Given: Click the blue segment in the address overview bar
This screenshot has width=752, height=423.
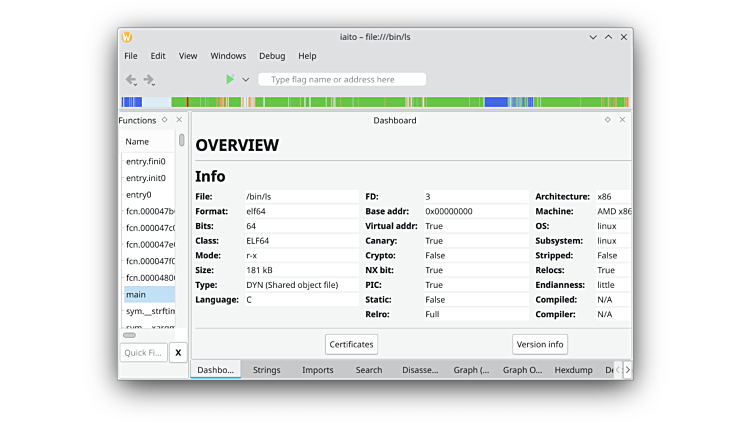Looking at the screenshot, I should [x=497, y=102].
